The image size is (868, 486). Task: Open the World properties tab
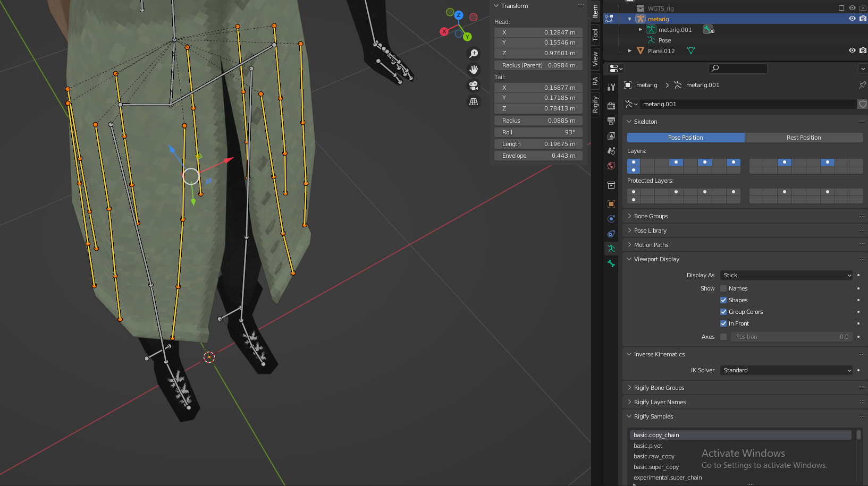[611, 166]
